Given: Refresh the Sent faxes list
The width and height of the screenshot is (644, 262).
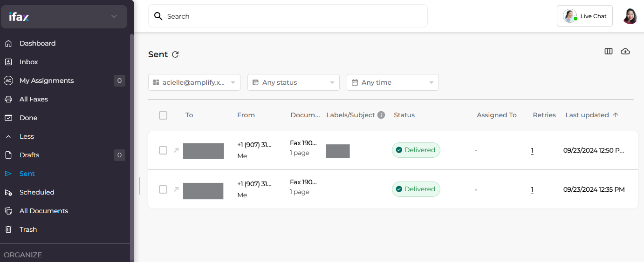Looking at the screenshot, I should [175, 54].
